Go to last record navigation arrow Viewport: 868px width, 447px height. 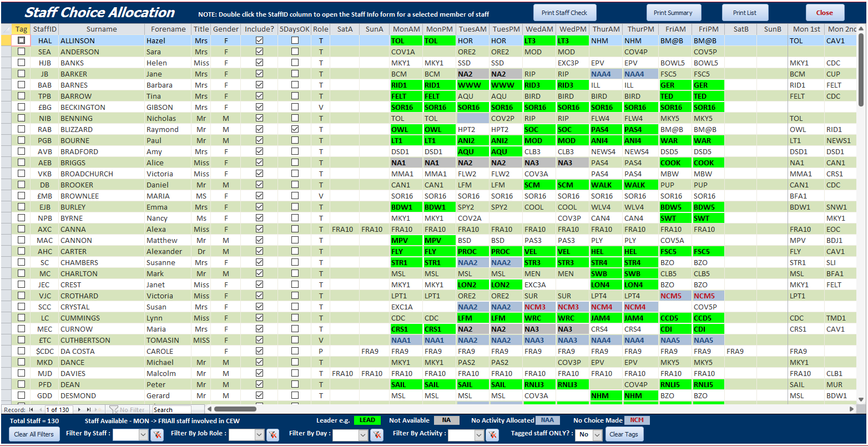pos(89,410)
